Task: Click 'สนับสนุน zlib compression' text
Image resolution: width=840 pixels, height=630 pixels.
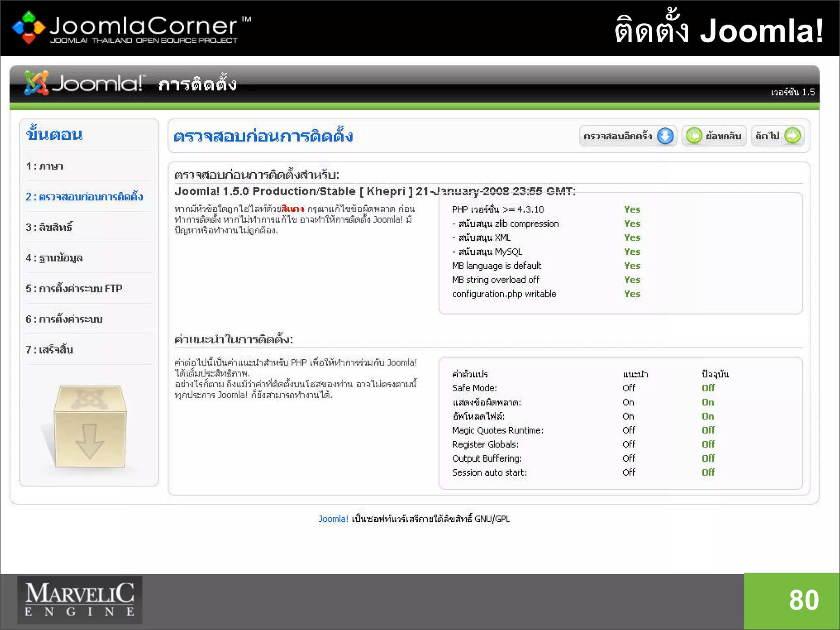Action: tap(509, 224)
